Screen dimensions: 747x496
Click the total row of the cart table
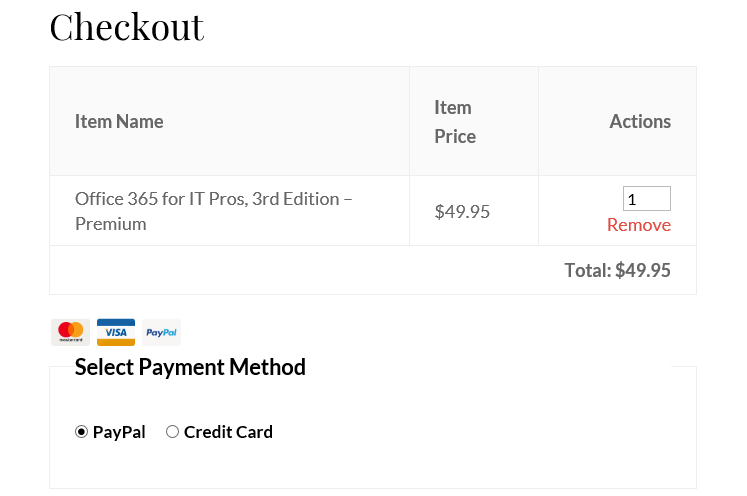pos(373,270)
